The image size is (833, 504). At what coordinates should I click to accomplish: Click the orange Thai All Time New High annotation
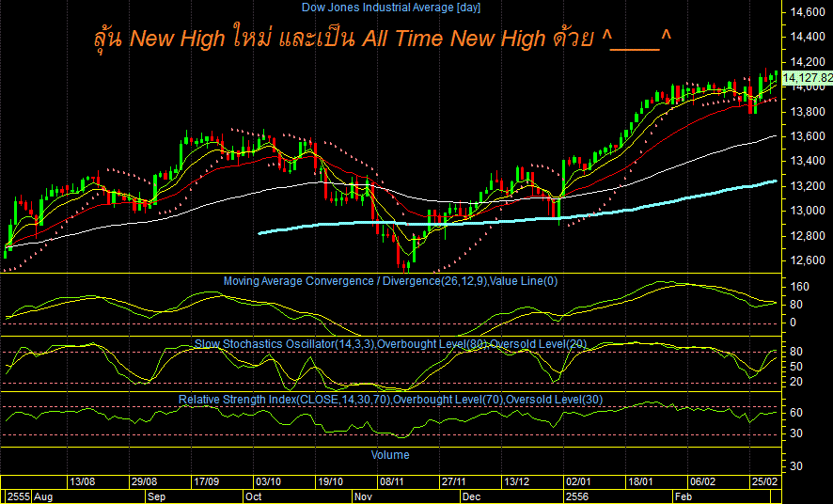point(382,39)
